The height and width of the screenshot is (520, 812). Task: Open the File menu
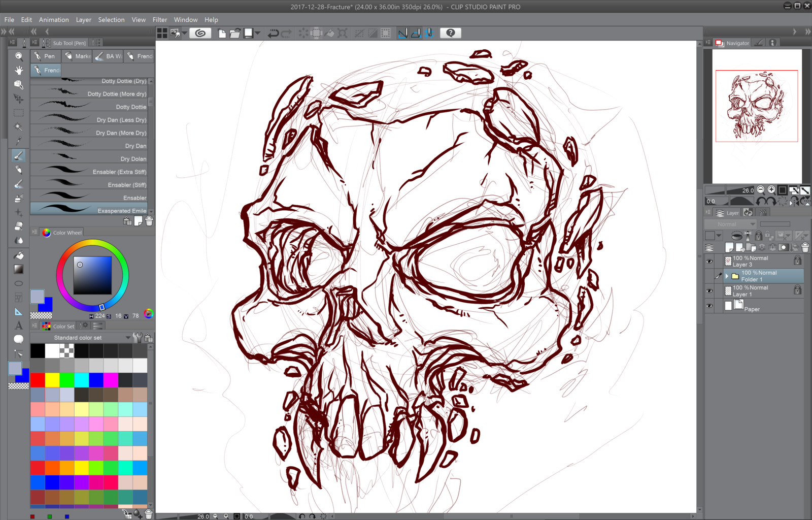tap(9, 20)
